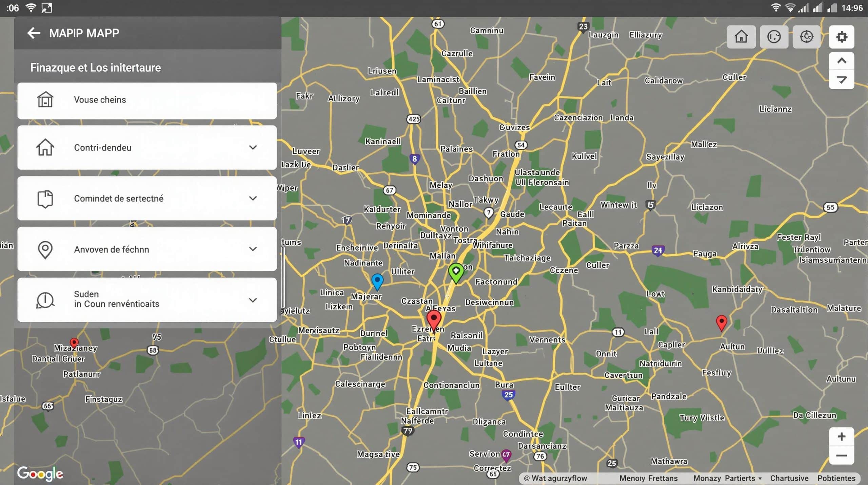This screenshot has height=485, width=868.
Task: Click the Wi-Fi status icon at top left
Action: (x=31, y=8)
